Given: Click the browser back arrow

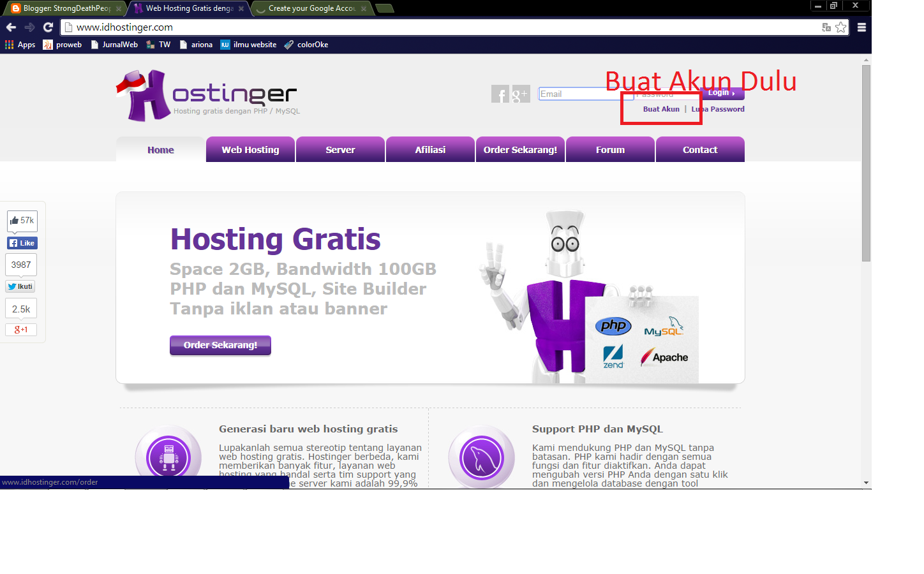Looking at the screenshot, I should (x=11, y=27).
